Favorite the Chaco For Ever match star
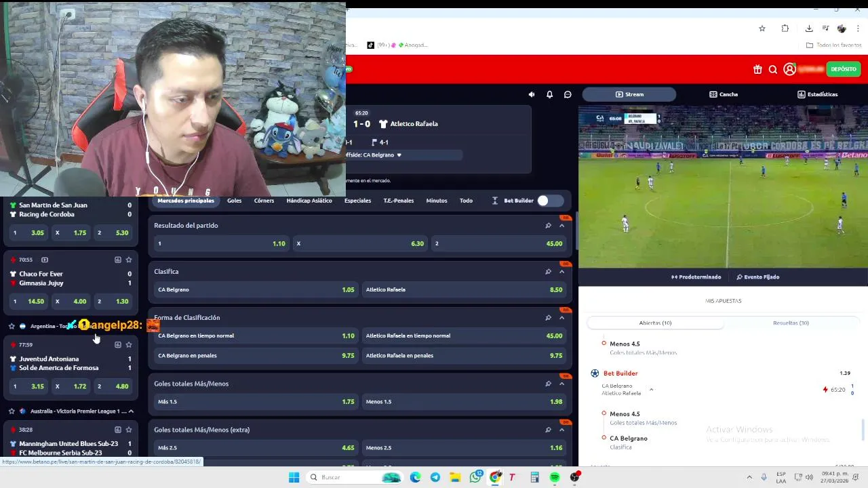This screenshot has height=488, width=868. 129,260
